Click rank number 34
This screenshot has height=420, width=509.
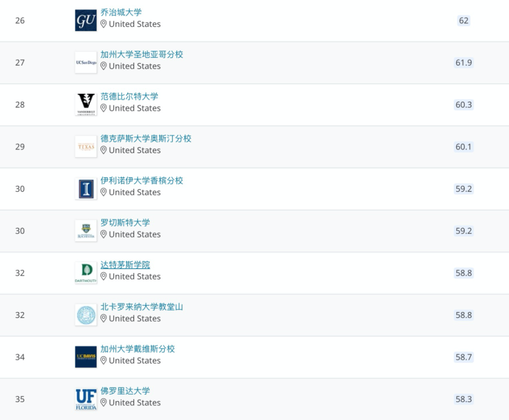20,357
